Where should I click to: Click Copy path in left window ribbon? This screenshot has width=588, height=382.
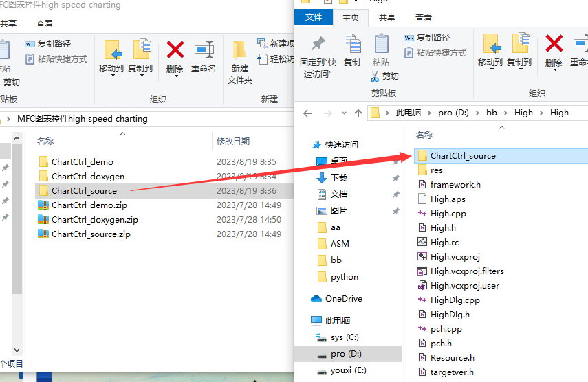coord(48,44)
